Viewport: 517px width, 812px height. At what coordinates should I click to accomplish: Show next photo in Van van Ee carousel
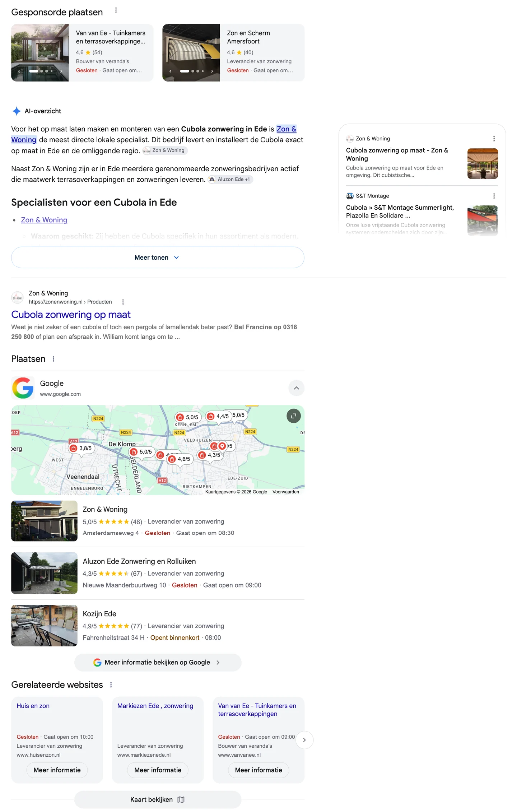[x=61, y=71]
